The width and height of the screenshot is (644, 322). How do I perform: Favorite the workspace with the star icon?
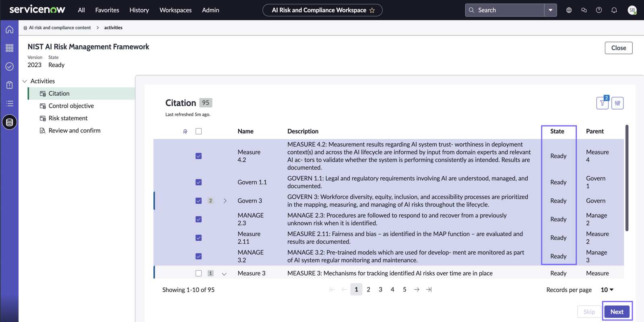372,10
